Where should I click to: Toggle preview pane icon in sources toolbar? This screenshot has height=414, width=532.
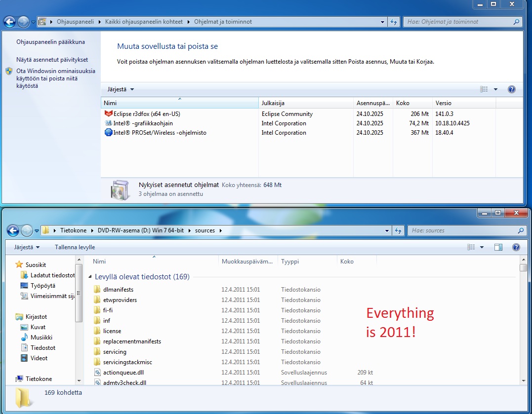point(498,247)
